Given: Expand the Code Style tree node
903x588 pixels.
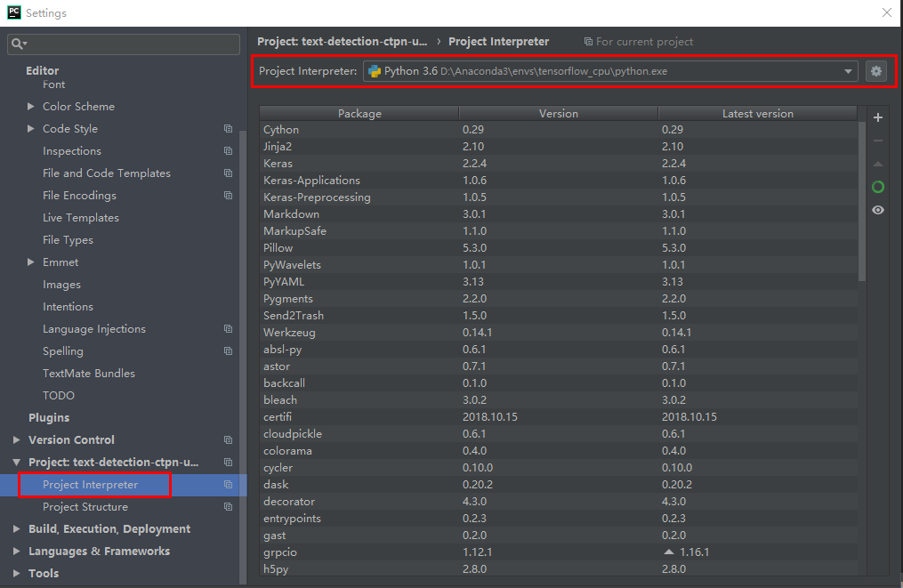Looking at the screenshot, I should coord(30,128).
